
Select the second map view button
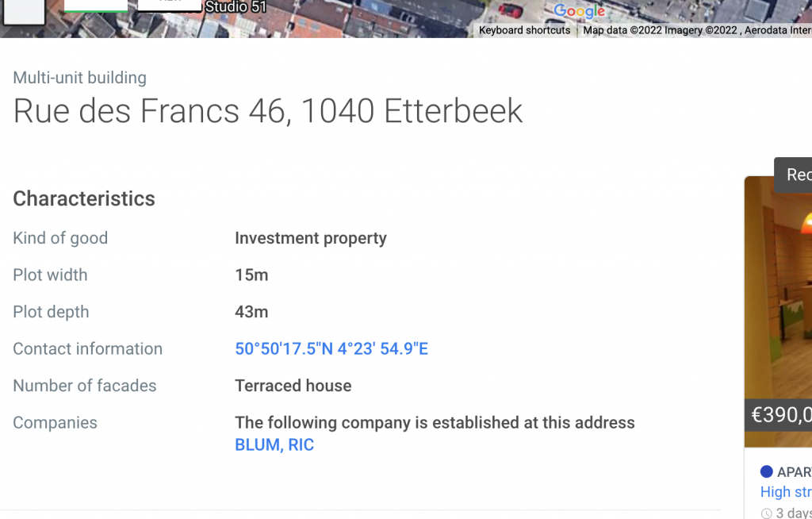tap(170, 5)
